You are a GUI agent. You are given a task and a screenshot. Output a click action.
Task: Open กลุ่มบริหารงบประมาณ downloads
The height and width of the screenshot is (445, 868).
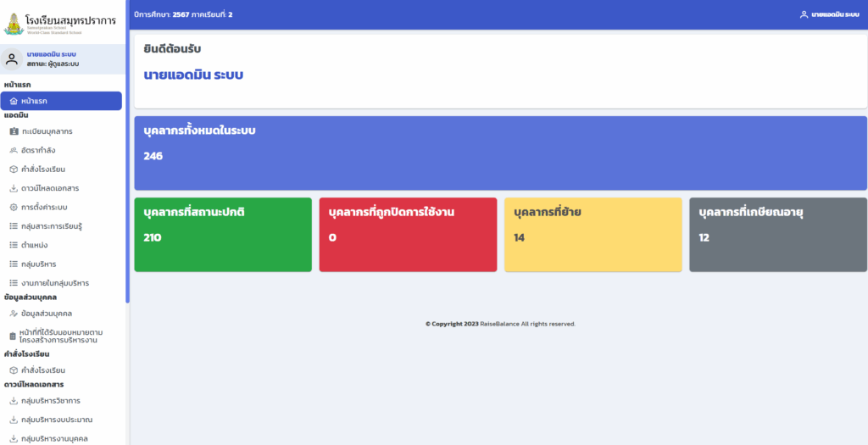click(x=56, y=420)
